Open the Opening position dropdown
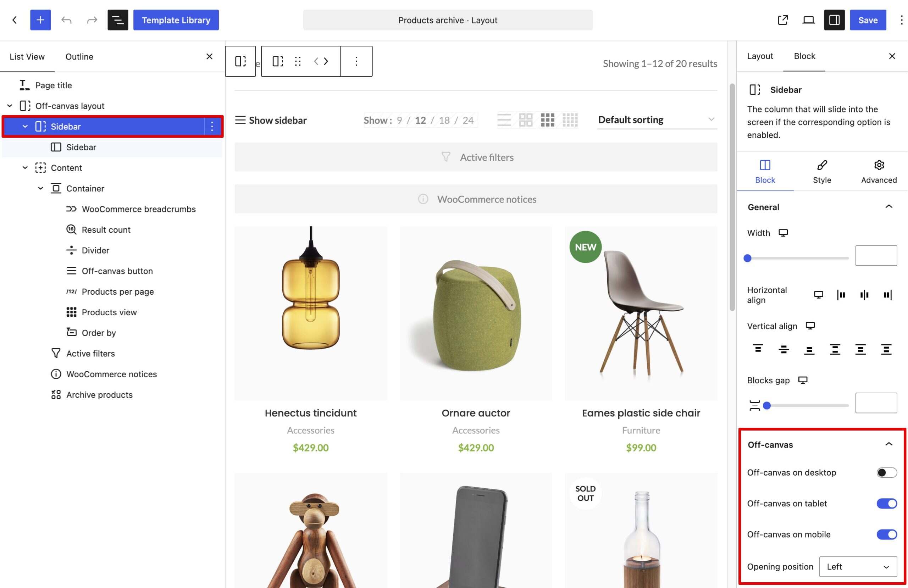The width and height of the screenshot is (908, 588). click(858, 567)
